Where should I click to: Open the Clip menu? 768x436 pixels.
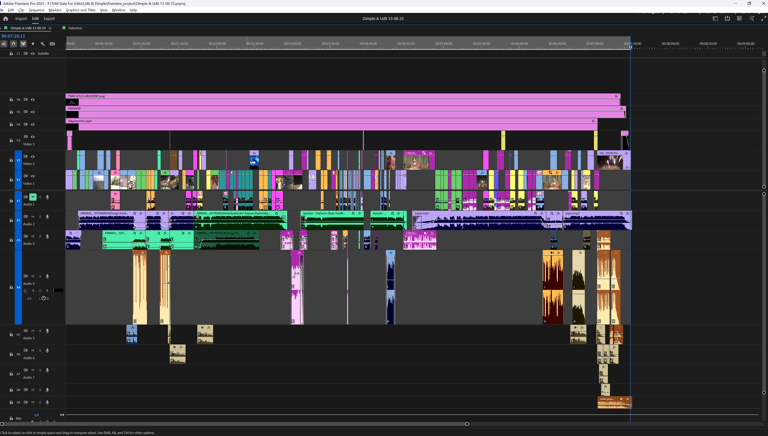(x=21, y=10)
